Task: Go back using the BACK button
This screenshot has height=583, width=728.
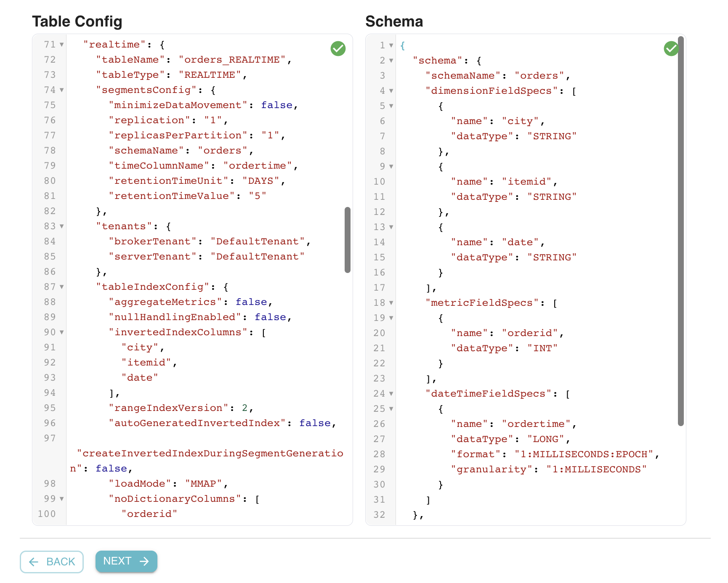Action: (52, 562)
